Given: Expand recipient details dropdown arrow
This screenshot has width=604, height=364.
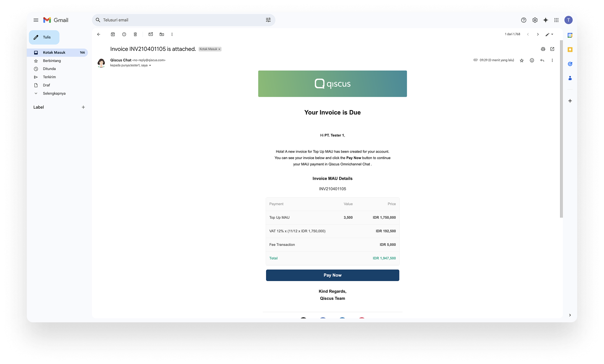Looking at the screenshot, I should click(x=150, y=65).
